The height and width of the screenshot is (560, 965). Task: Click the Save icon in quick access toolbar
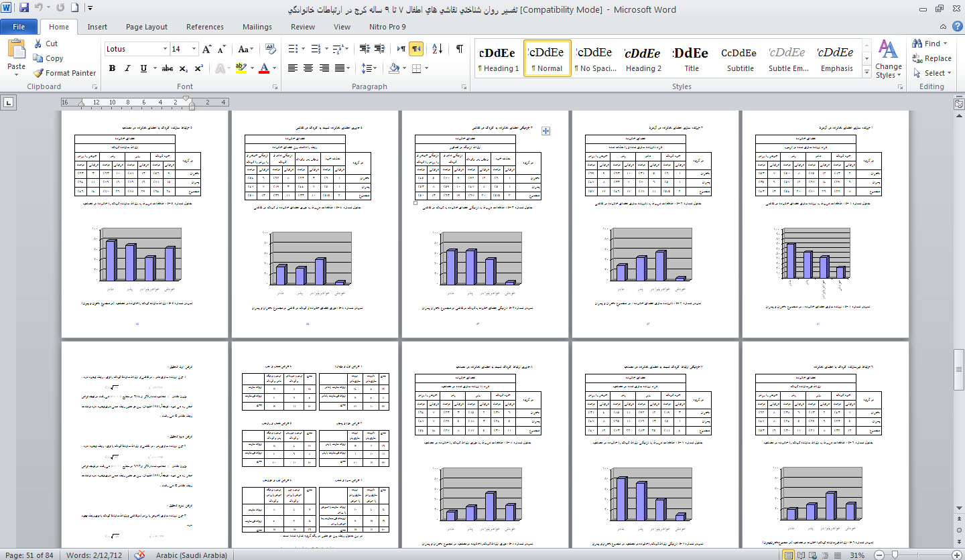click(24, 9)
